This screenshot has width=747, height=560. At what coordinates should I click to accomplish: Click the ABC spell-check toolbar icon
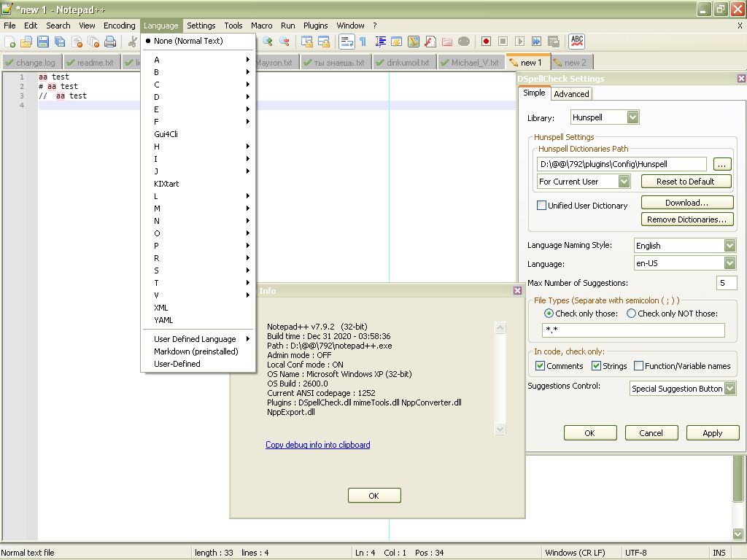577,42
